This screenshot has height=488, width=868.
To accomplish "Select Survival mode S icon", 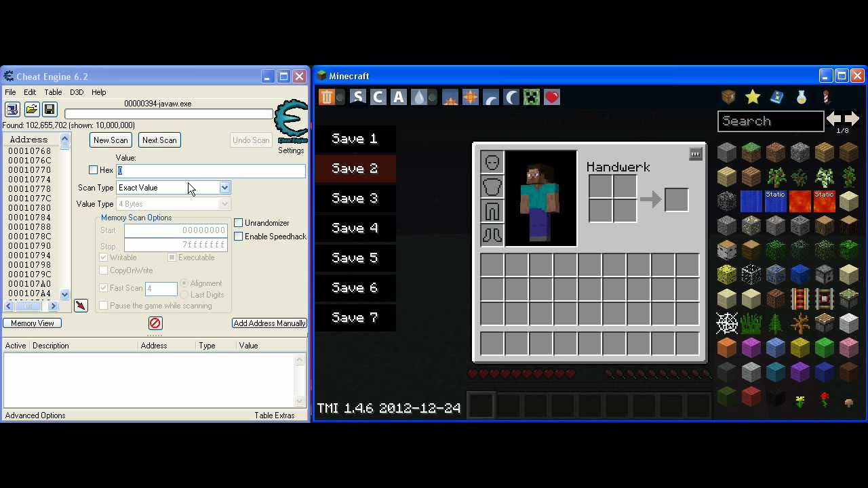I will pyautogui.click(x=358, y=97).
